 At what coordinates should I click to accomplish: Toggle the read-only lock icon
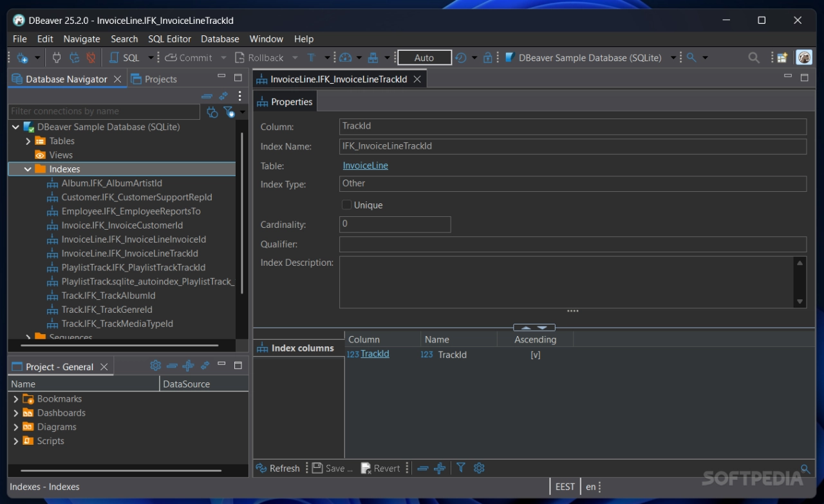pyautogui.click(x=488, y=58)
